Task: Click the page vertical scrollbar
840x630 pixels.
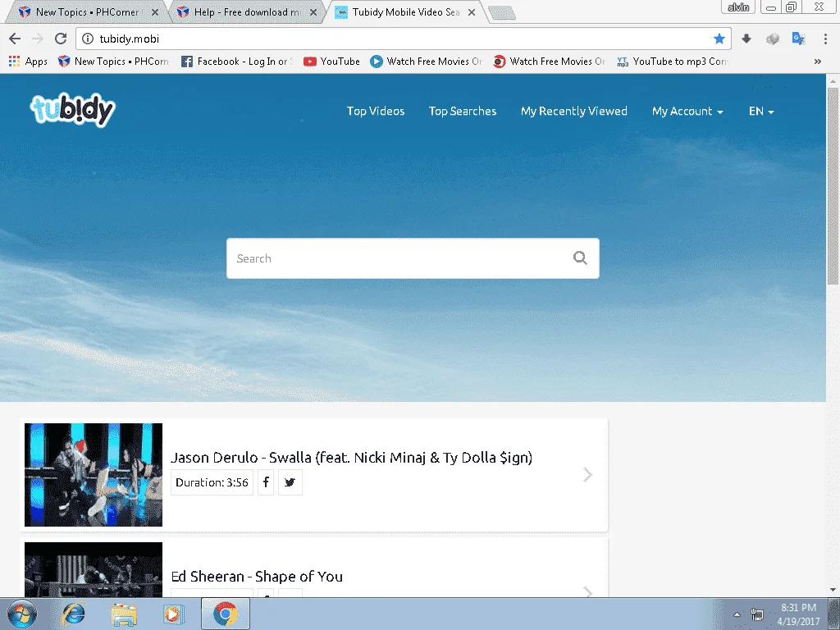Action: click(x=833, y=188)
